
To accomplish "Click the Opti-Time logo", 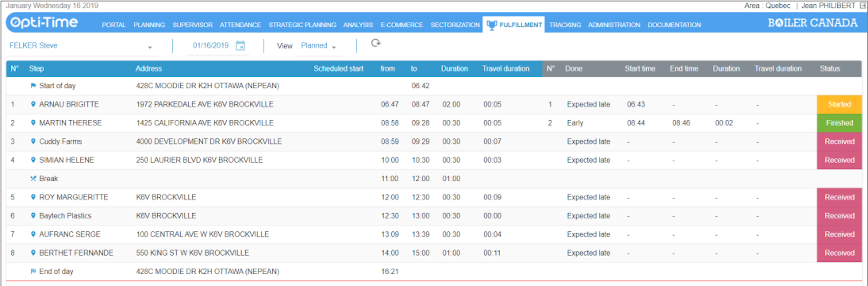I will 44,23.
